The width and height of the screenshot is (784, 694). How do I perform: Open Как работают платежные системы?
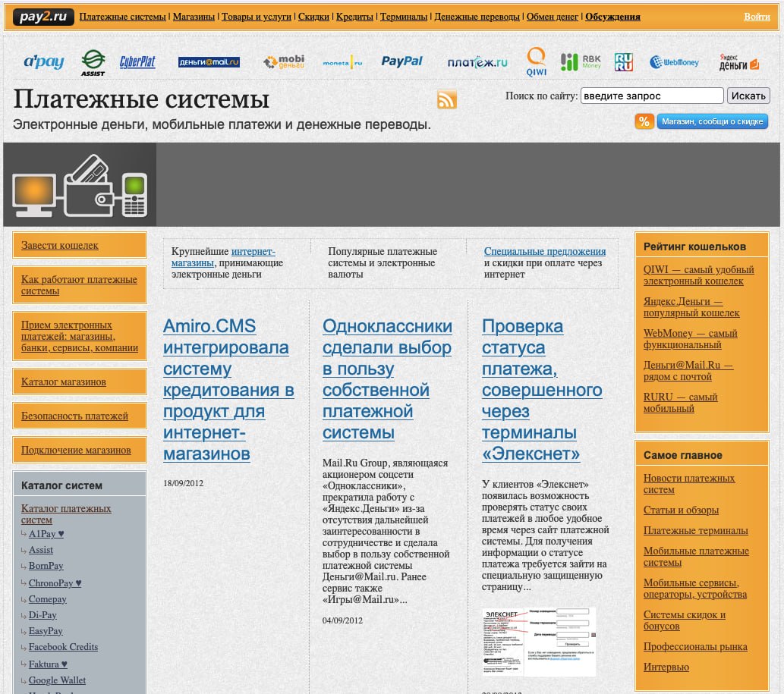click(79, 285)
